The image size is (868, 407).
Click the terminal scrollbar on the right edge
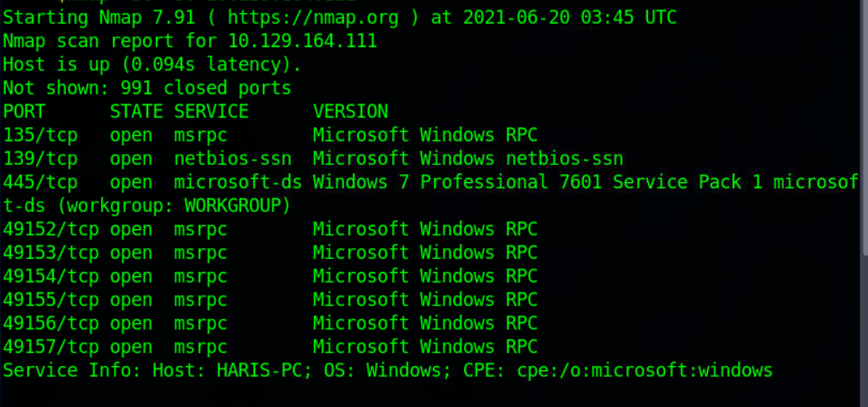click(x=865, y=127)
